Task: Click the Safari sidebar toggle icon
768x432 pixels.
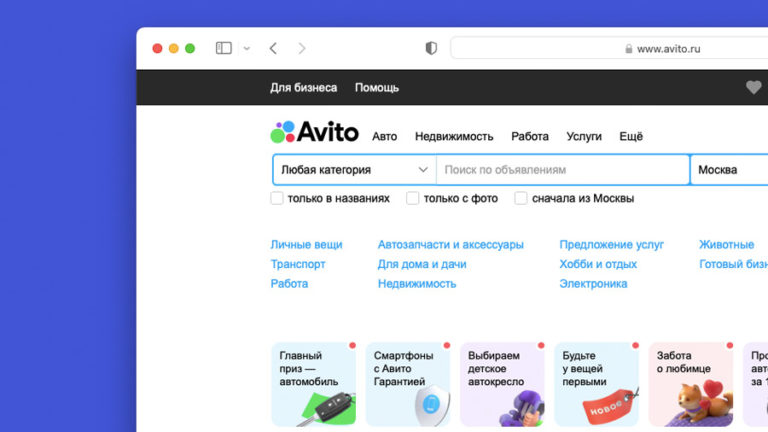Action: click(224, 48)
